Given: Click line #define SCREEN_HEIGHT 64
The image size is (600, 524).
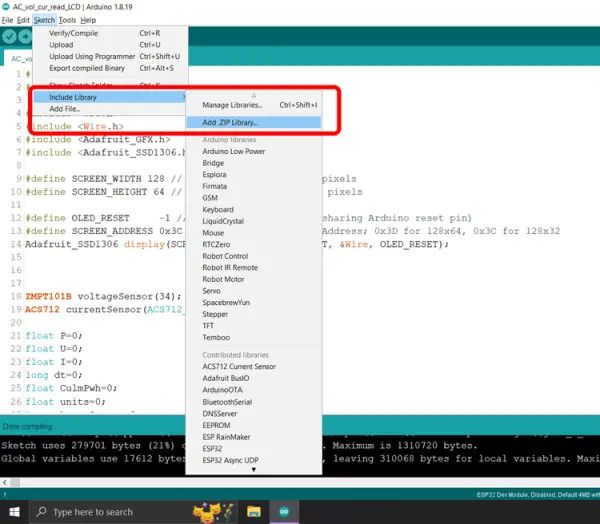Looking at the screenshot, I should tap(96, 192).
